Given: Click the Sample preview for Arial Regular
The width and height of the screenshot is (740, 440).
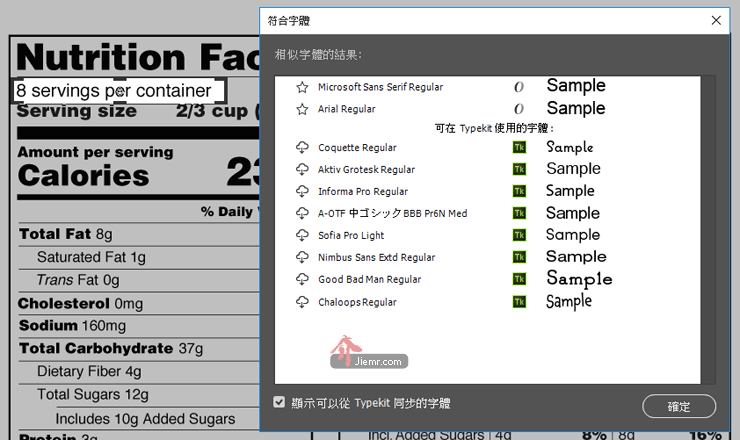Looking at the screenshot, I should tap(576, 109).
